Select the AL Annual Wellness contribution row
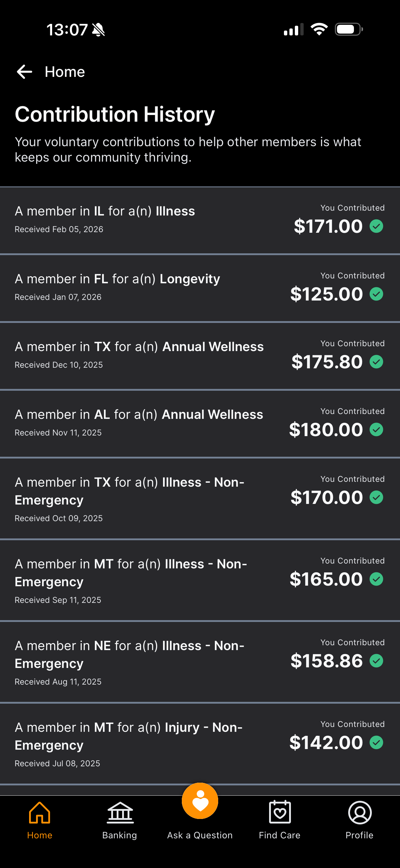Image resolution: width=400 pixels, height=868 pixels. click(200, 423)
